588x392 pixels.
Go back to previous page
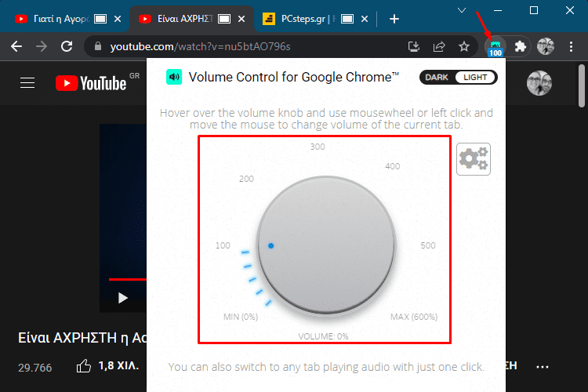(16, 46)
